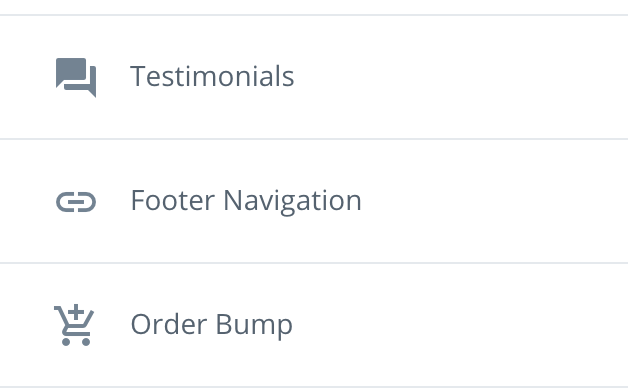Click the Order Bump shopping cart icon

74,325
